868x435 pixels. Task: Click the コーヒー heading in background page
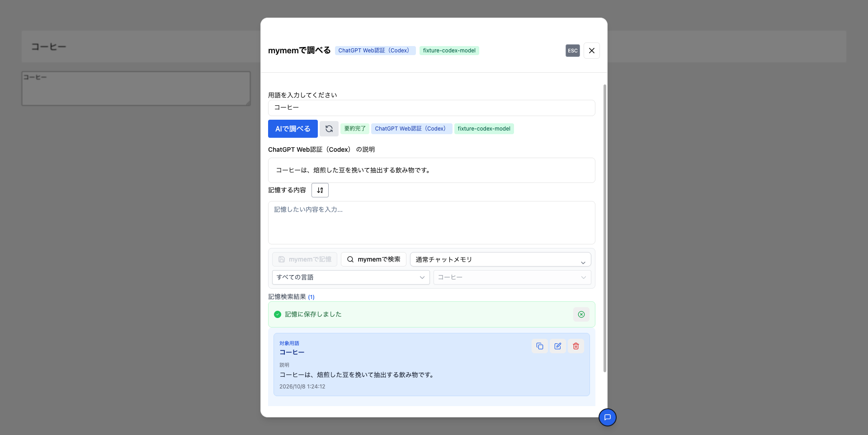click(49, 47)
